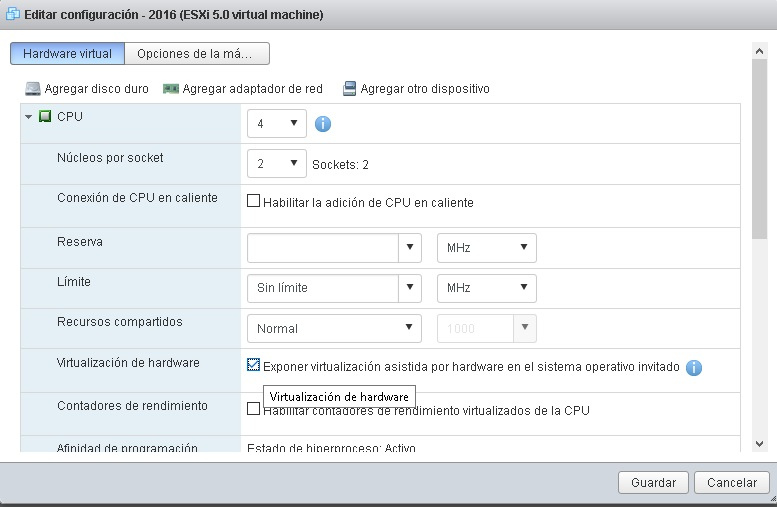Open the Núcleos por socket dropdown
777x507 pixels.
pos(276,164)
